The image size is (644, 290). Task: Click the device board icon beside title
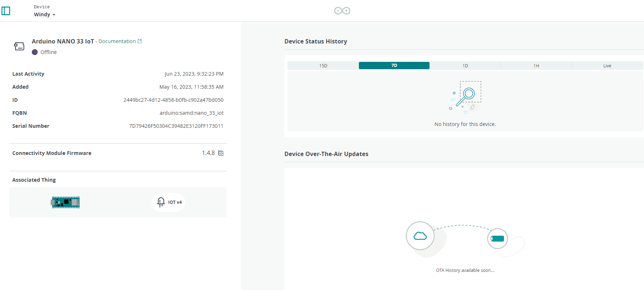19,46
